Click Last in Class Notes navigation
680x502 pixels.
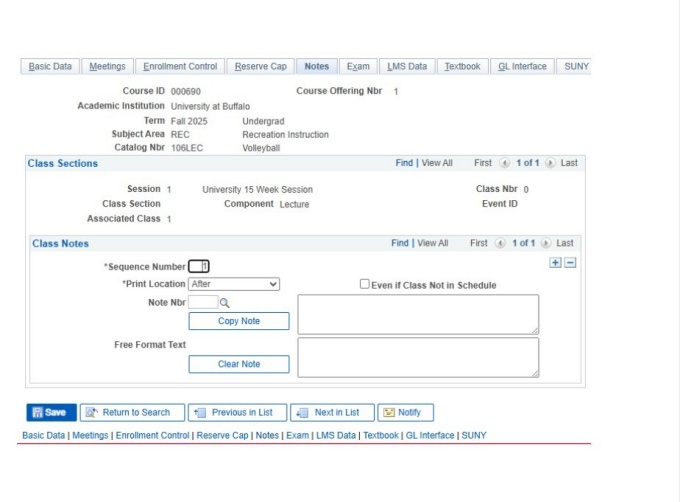click(x=565, y=243)
